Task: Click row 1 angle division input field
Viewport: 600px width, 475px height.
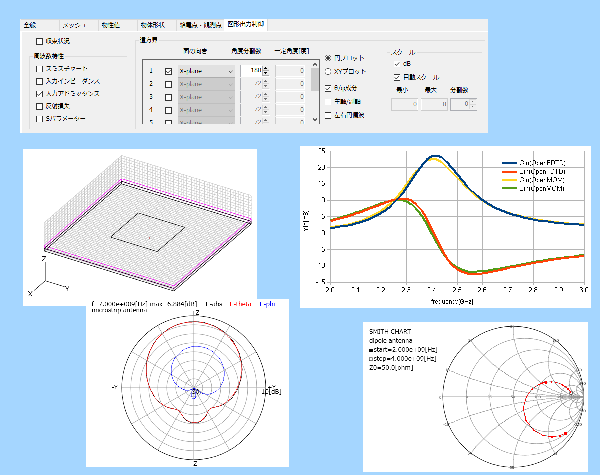Action: pyautogui.click(x=251, y=71)
